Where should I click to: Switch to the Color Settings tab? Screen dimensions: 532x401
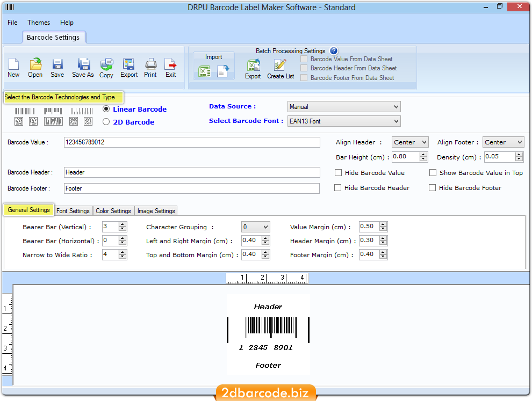(113, 211)
